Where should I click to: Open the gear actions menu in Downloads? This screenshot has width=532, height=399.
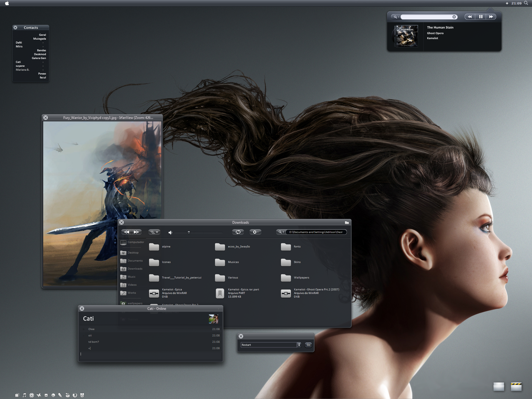255,232
